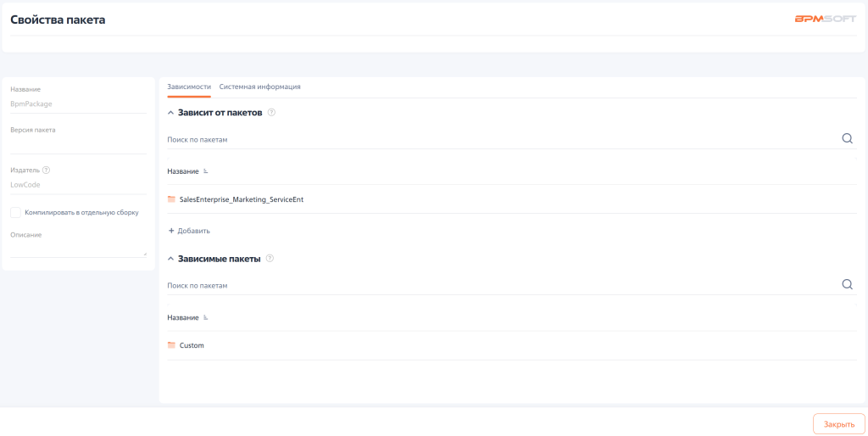Click the folder icon next to Custom
This screenshot has height=436, width=868.
pos(171,345)
